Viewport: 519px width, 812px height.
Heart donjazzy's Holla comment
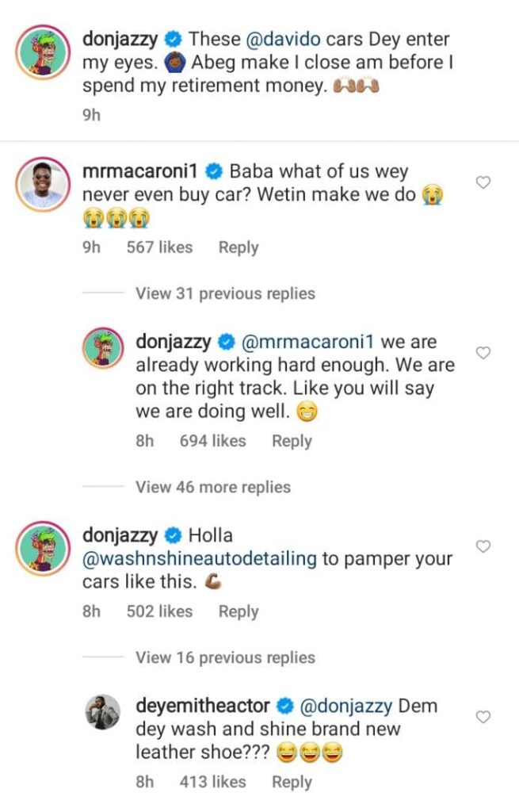click(x=483, y=546)
